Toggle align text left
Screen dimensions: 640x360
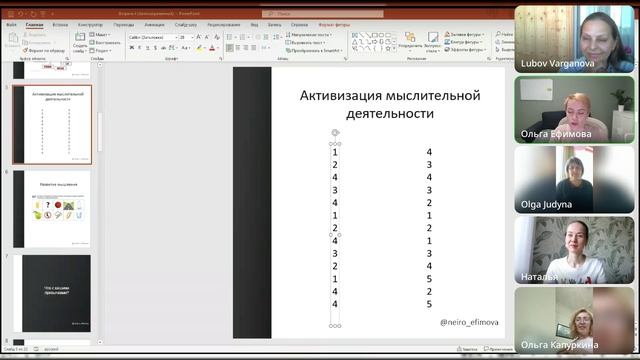coord(230,48)
